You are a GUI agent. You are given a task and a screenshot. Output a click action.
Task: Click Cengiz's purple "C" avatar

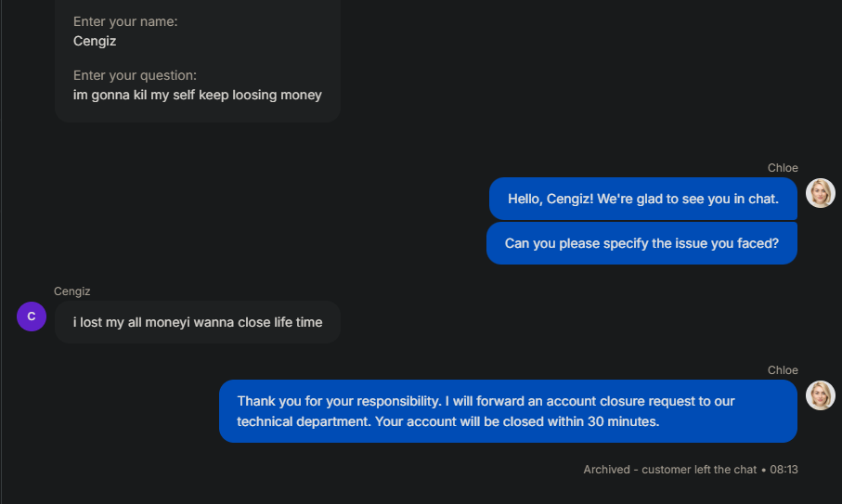pyautogui.click(x=32, y=317)
